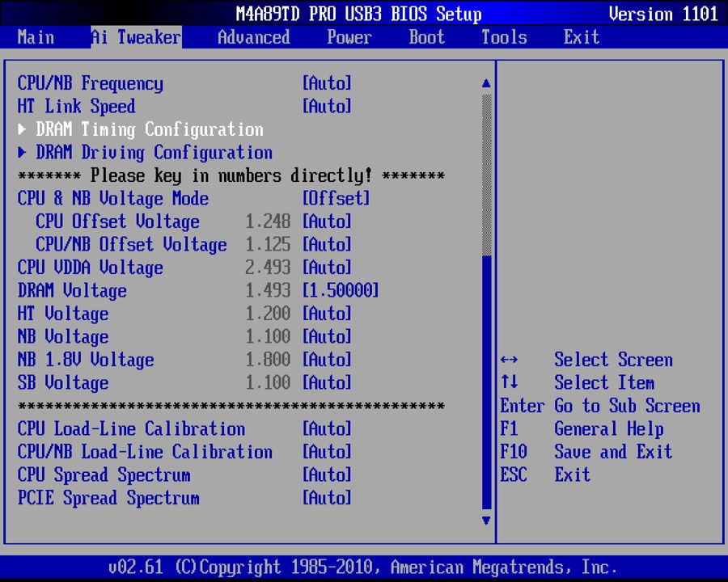Viewport: 728px width, 582px height.
Task: Open the Advanced menu
Action: (x=253, y=37)
